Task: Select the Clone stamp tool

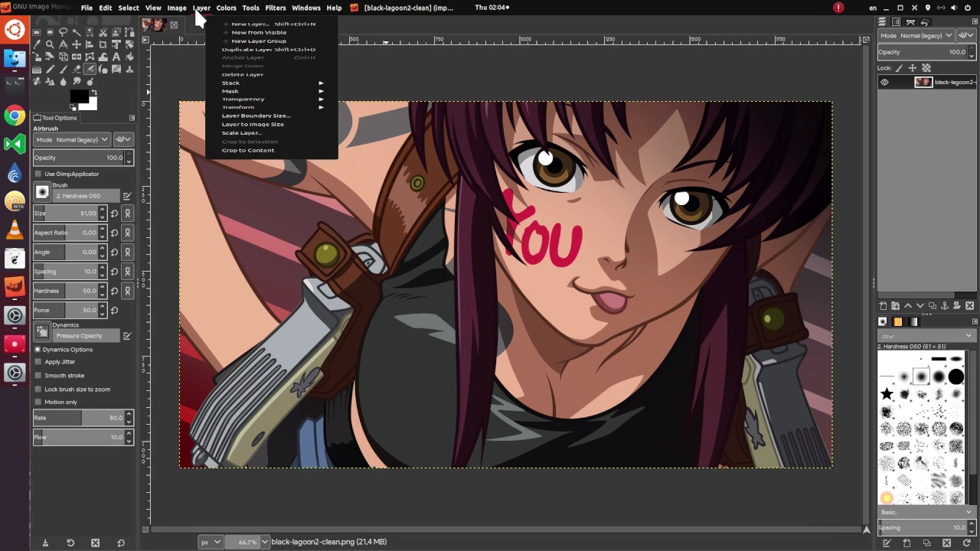Action: coord(129,69)
